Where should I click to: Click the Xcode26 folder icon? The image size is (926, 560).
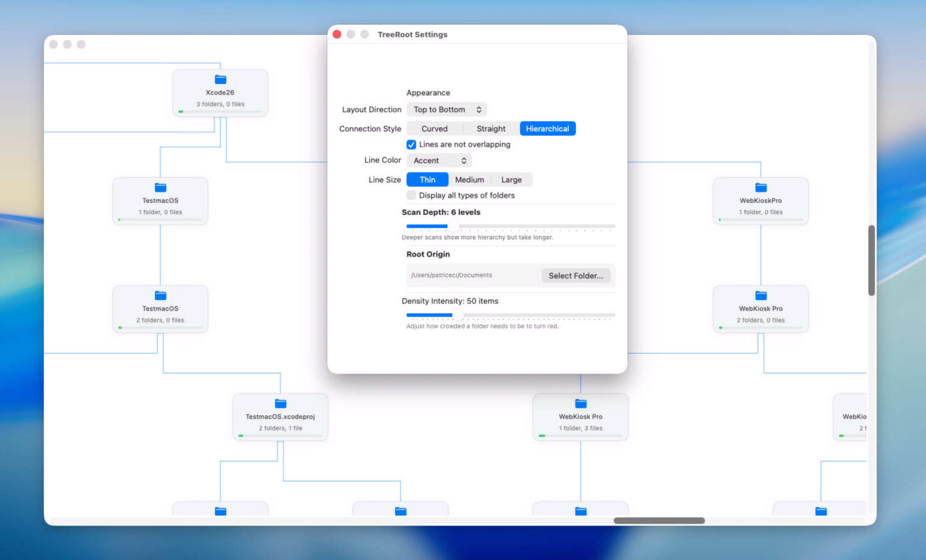pyautogui.click(x=220, y=79)
